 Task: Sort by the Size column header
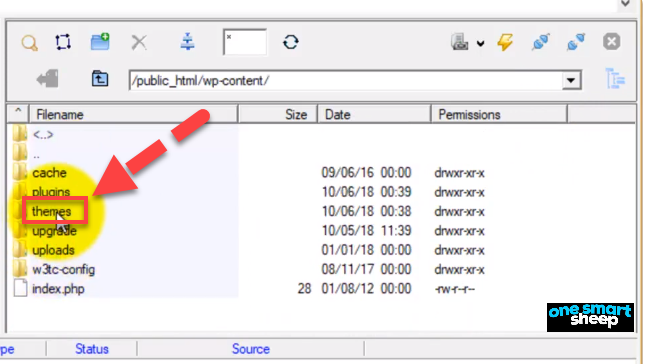(278, 115)
